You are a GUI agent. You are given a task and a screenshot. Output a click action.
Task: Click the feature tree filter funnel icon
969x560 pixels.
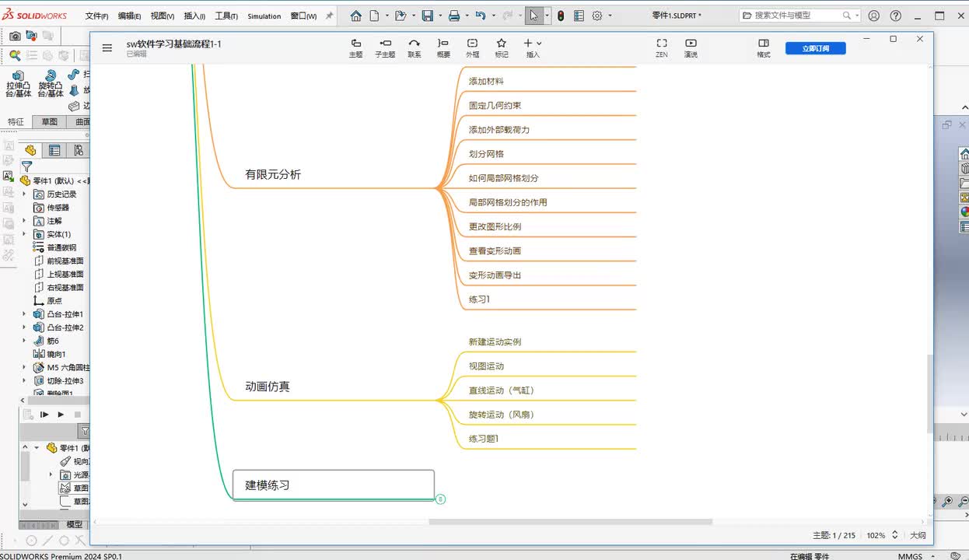26,166
